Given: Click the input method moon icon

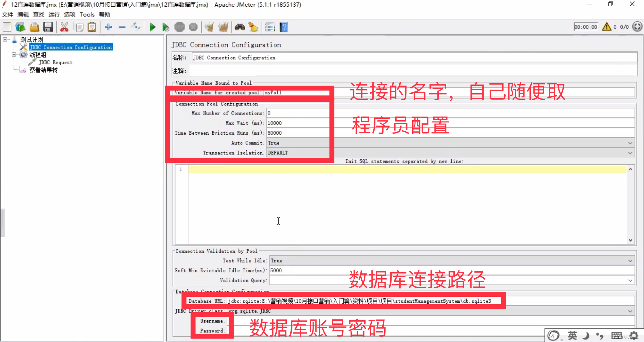Looking at the screenshot, I should tap(586, 335).
